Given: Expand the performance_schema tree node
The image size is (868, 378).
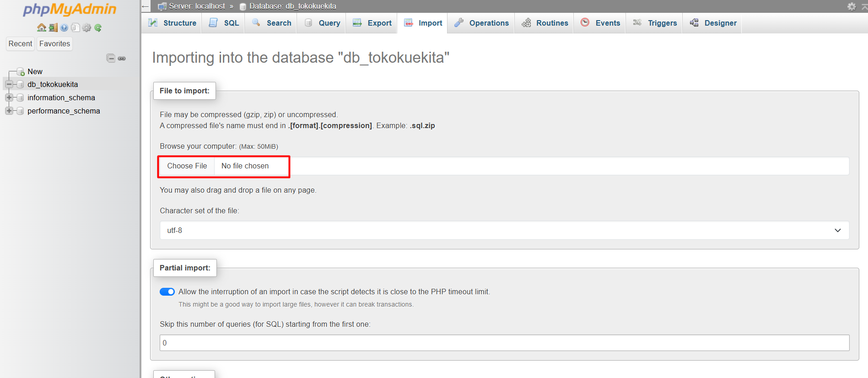Looking at the screenshot, I should pyautogui.click(x=9, y=111).
